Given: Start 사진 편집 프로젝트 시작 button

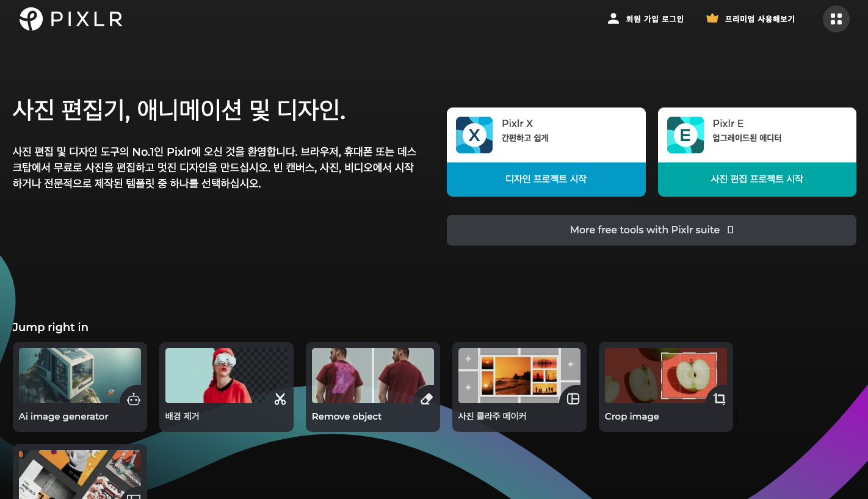Looking at the screenshot, I should [x=757, y=180].
